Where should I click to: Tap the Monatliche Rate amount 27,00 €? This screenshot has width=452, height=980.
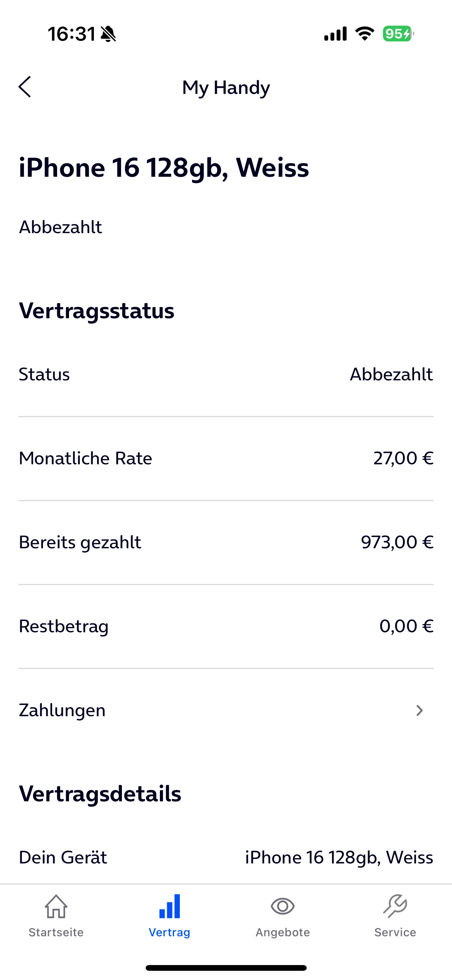pyautogui.click(x=403, y=458)
